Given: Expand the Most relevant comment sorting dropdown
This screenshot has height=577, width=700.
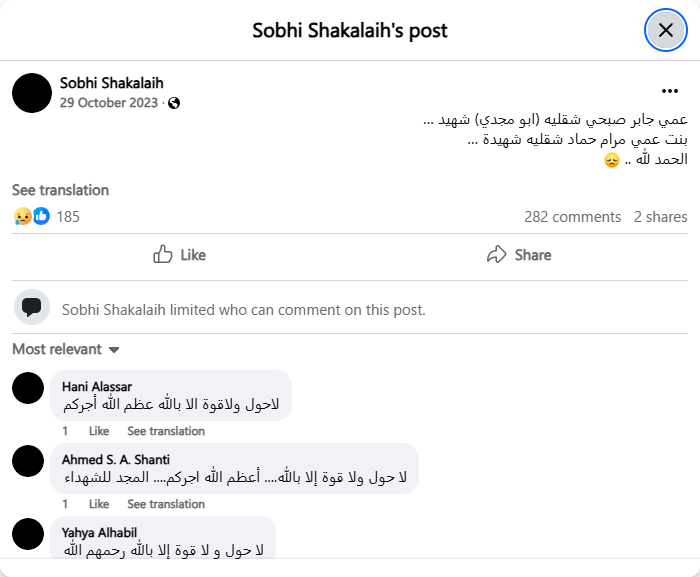Looking at the screenshot, I should point(66,349).
